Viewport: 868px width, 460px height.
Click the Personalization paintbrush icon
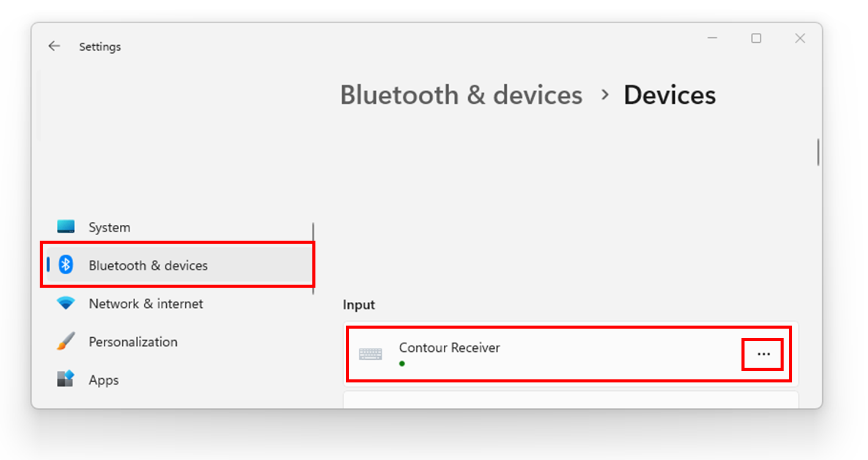[65, 341]
